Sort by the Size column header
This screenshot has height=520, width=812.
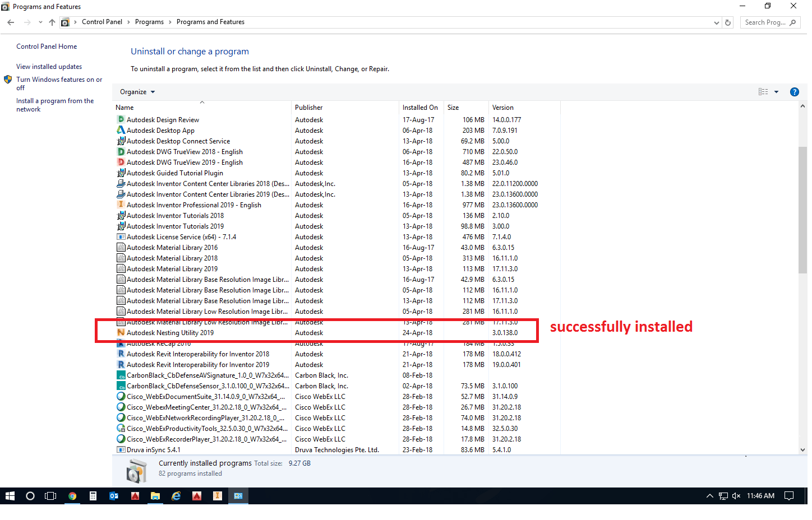(466, 107)
